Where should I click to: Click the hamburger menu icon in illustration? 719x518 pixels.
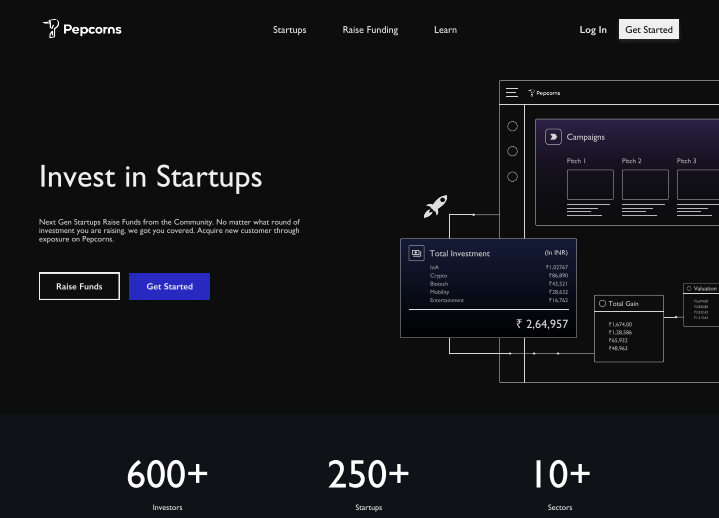pyautogui.click(x=512, y=93)
